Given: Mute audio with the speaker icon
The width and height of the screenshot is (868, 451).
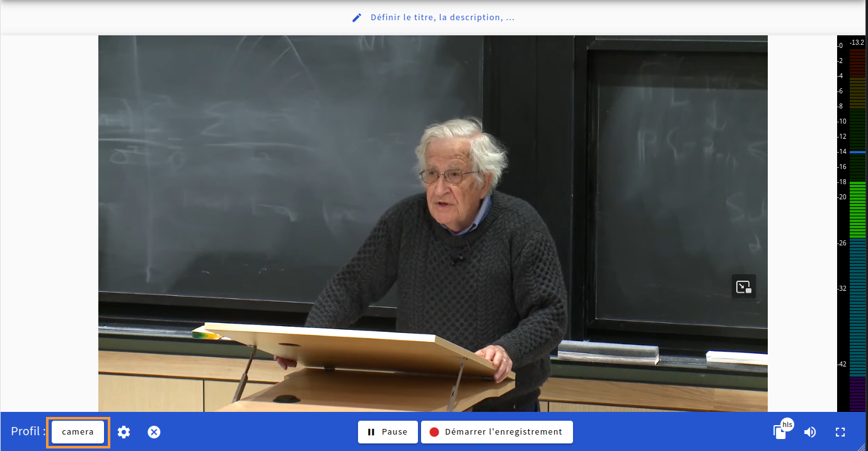Looking at the screenshot, I should (x=810, y=432).
